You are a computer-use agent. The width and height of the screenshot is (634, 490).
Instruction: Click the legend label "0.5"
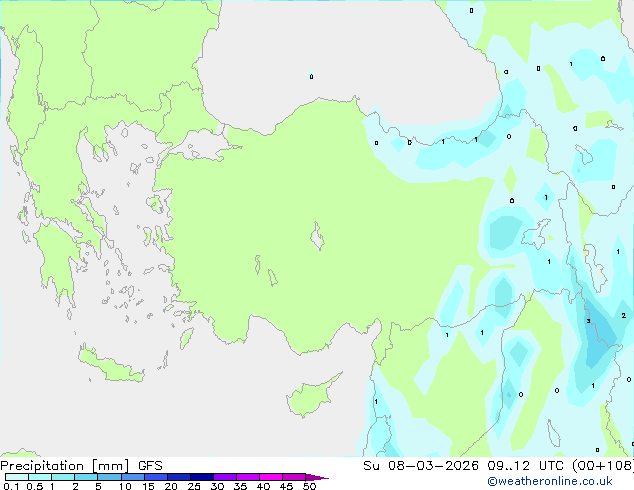coord(35,486)
